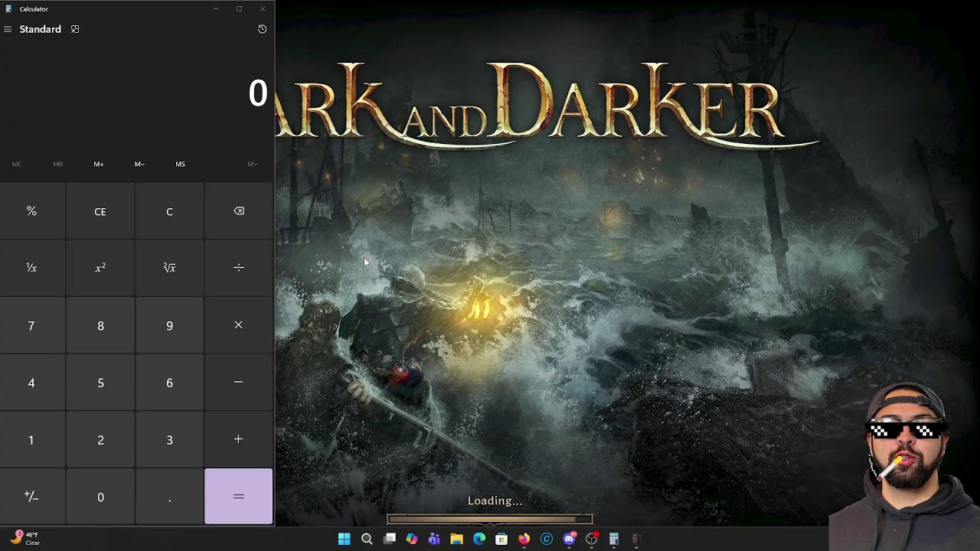
Task: Open the M memory list dropdown
Action: [252, 164]
